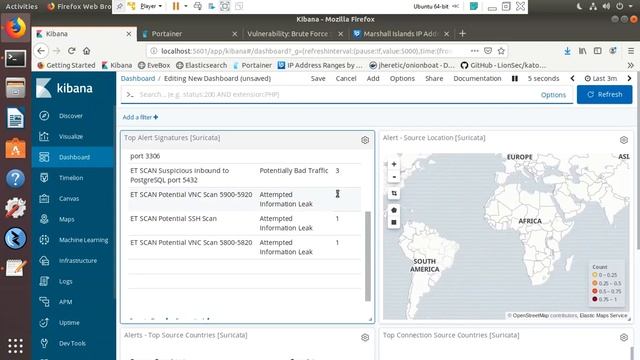640x360 pixels.
Task: Open the Firefox hamburger menu
Action: pos(631,51)
